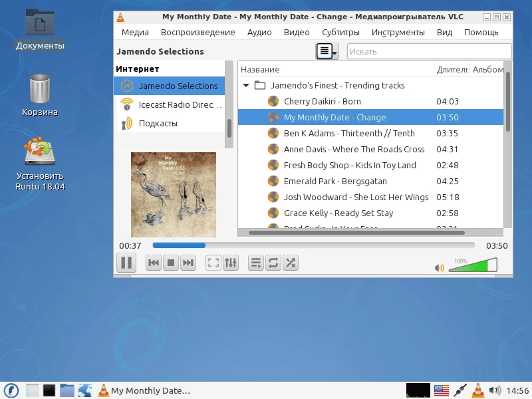
Task: Open the terminal from the taskbar
Action: 49,390
